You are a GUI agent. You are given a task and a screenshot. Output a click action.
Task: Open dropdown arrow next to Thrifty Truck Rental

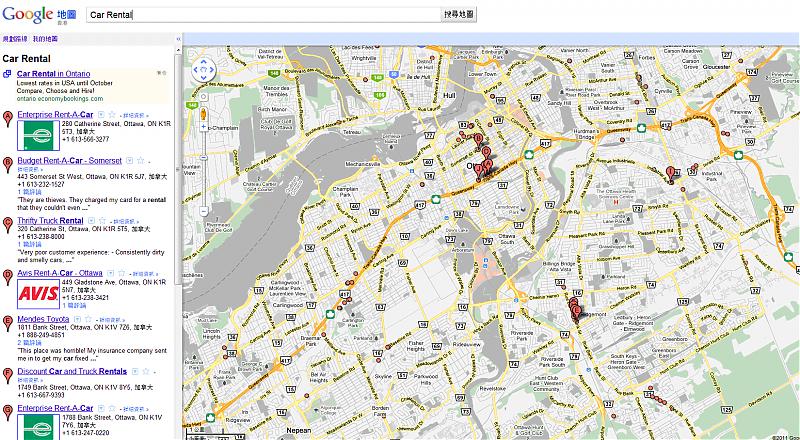coord(91,221)
